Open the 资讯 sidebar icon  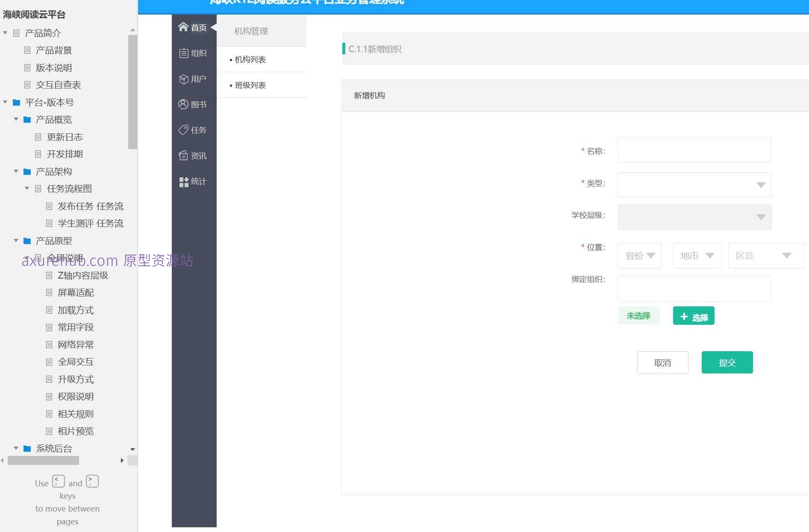(x=183, y=156)
